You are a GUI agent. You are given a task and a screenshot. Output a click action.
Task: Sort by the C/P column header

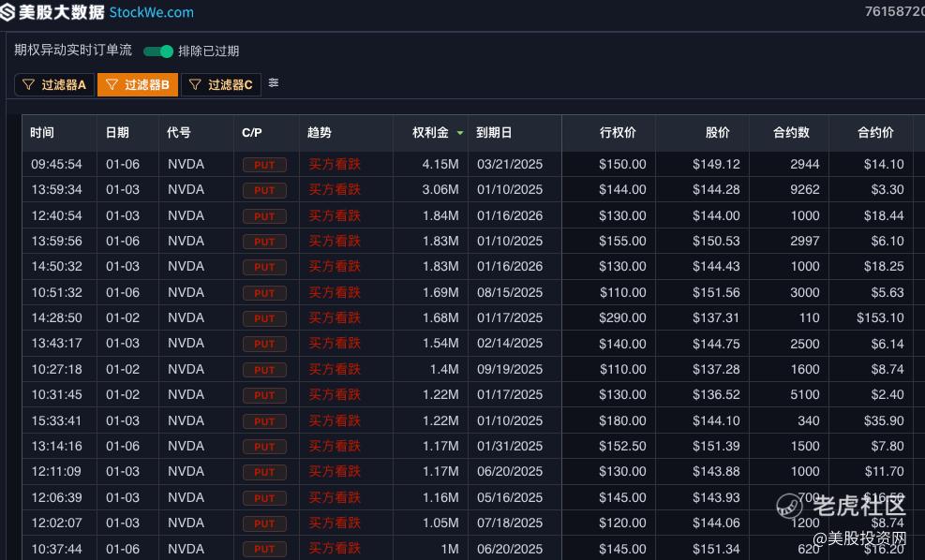pos(252,133)
